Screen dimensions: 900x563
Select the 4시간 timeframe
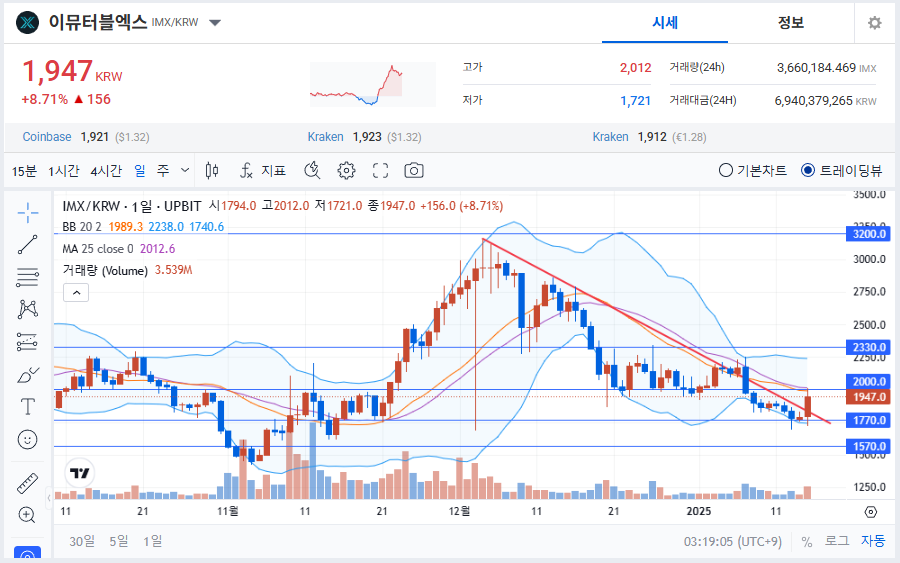tap(106, 171)
